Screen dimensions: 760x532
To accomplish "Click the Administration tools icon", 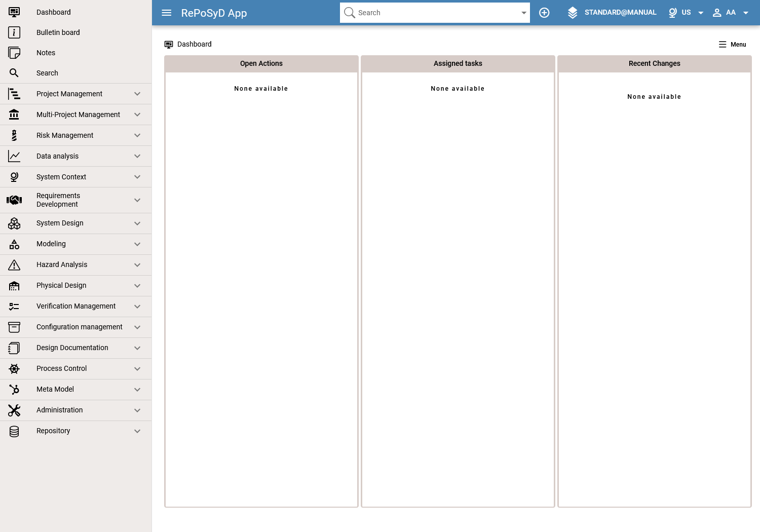I will pos(14,410).
